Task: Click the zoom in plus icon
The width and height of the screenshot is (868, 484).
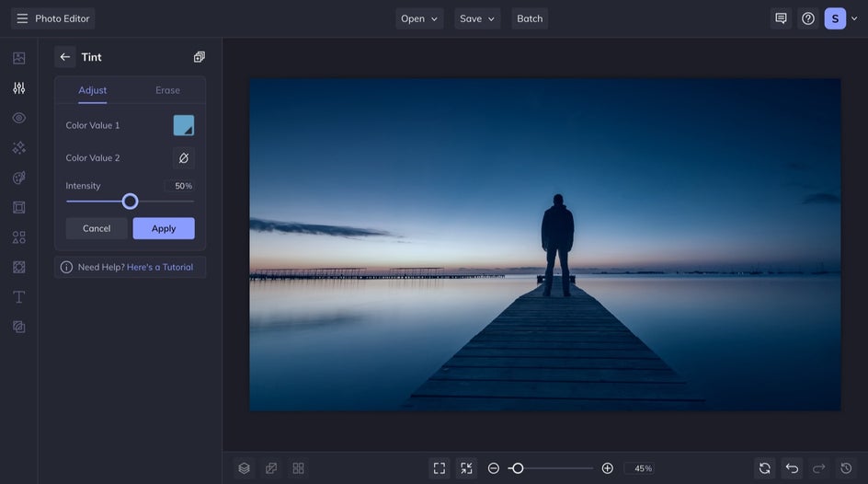Action: (607, 468)
